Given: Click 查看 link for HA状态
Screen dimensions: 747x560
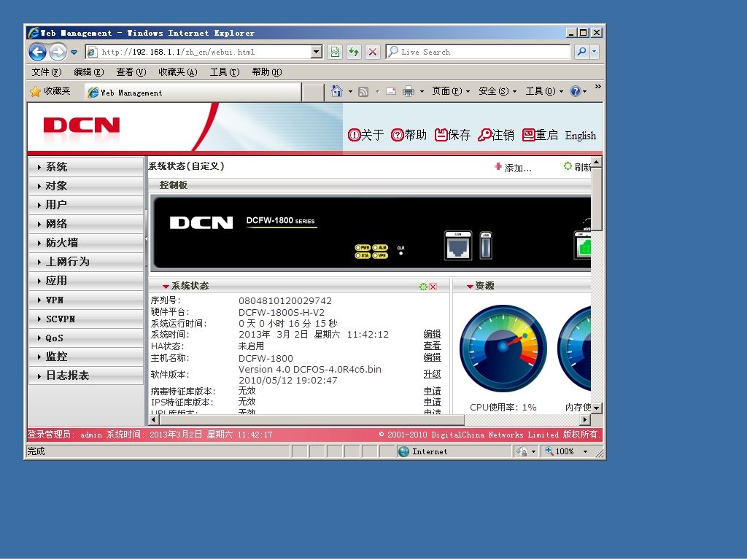Looking at the screenshot, I should point(432,346).
